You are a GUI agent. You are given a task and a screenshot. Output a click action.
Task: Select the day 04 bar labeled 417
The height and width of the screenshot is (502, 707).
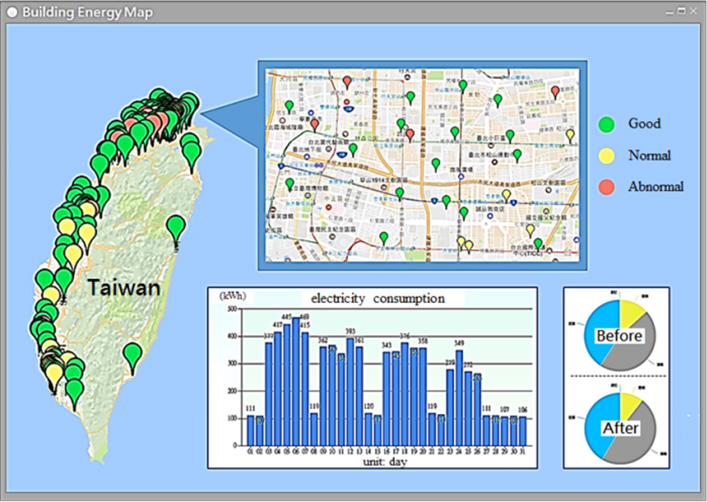tap(278, 389)
